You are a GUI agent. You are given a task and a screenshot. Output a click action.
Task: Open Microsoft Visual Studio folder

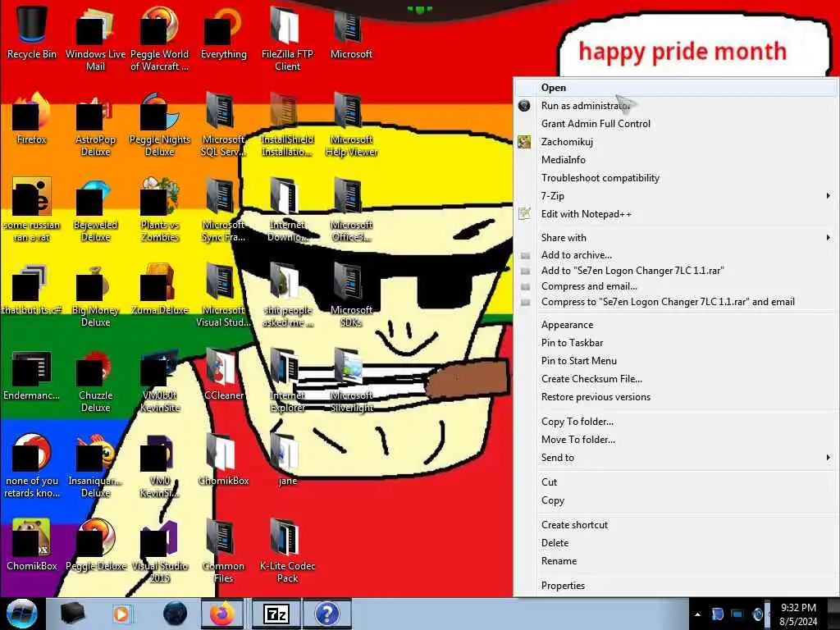[223, 295]
